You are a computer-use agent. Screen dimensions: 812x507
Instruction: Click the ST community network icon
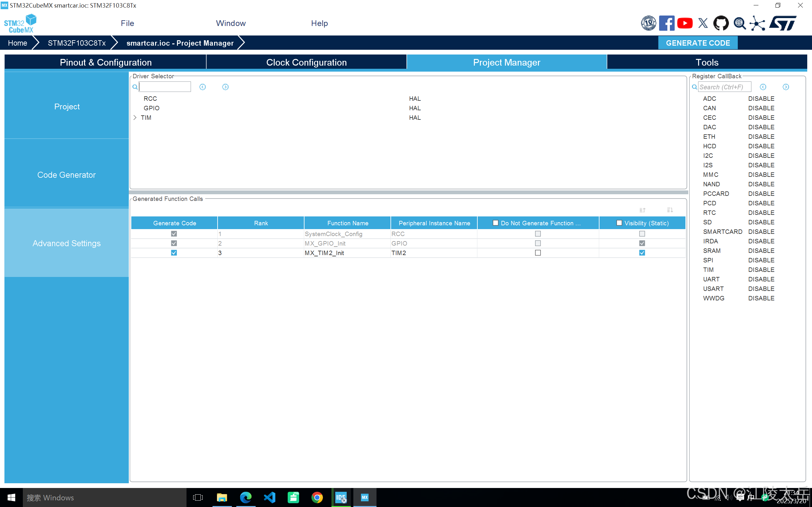pyautogui.click(x=758, y=23)
